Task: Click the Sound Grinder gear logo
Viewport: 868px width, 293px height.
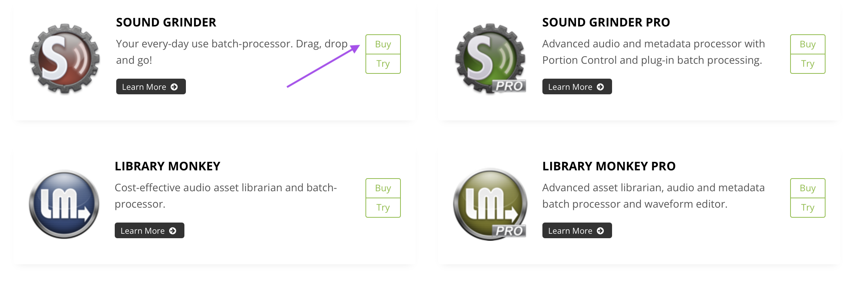Action: pyautogui.click(x=63, y=57)
